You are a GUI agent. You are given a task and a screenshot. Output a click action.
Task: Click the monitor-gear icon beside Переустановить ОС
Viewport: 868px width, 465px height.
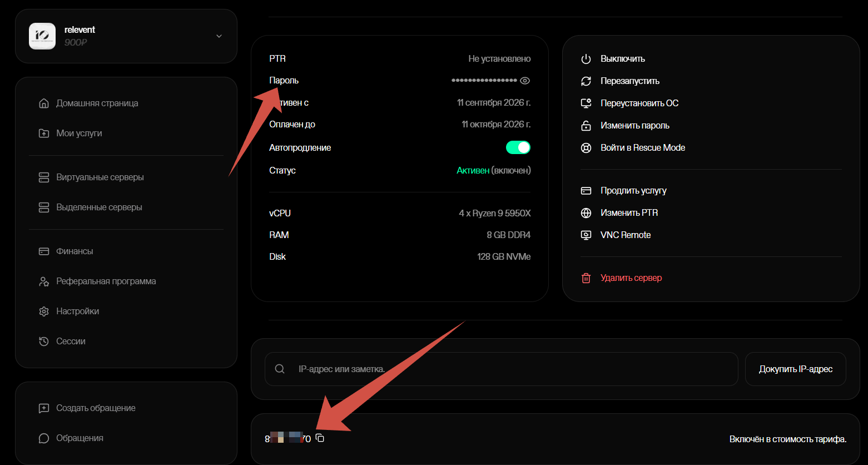pyautogui.click(x=586, y=103)
